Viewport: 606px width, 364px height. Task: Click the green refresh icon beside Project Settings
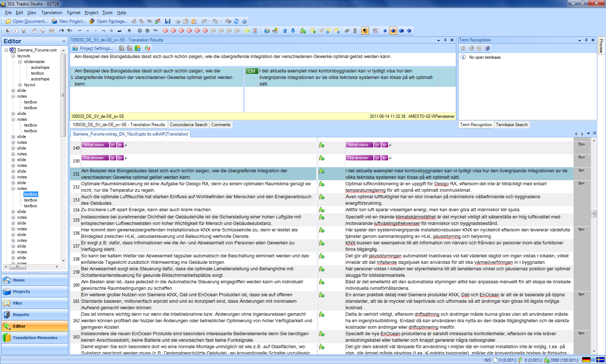(147, 48)
